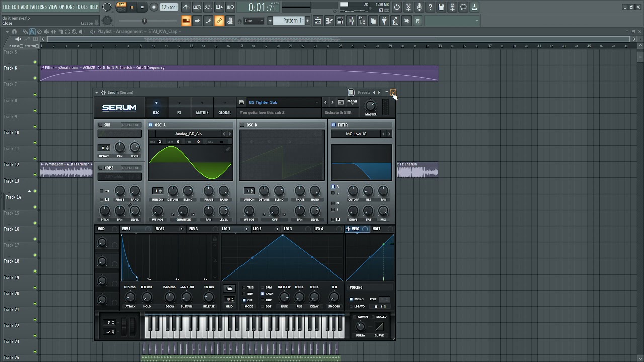The height and width of the screenshot is (362, 644).
Task: Open the LFO shape folder icon
Action: pyautogui.click(x=229, y=288)
